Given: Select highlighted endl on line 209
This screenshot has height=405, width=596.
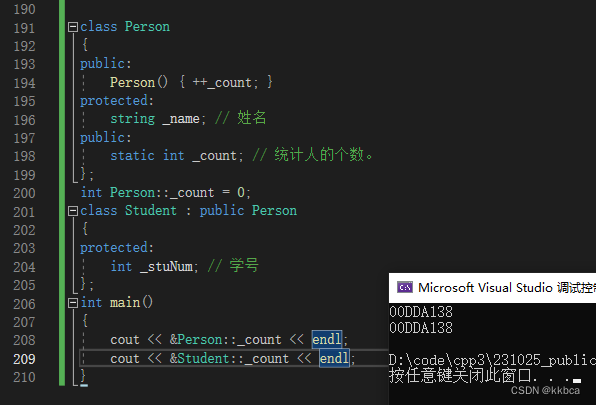Looking at the screenshot, I should [334, 358].
